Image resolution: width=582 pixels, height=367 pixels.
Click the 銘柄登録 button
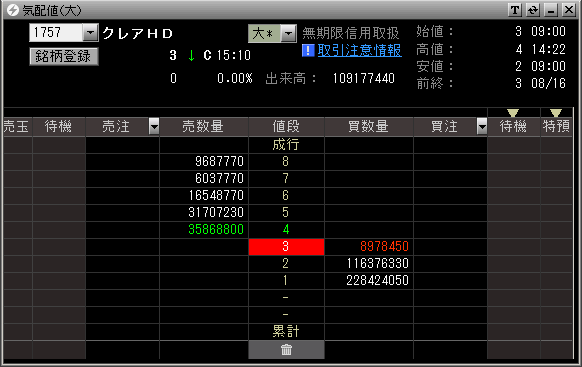(64, 56)
